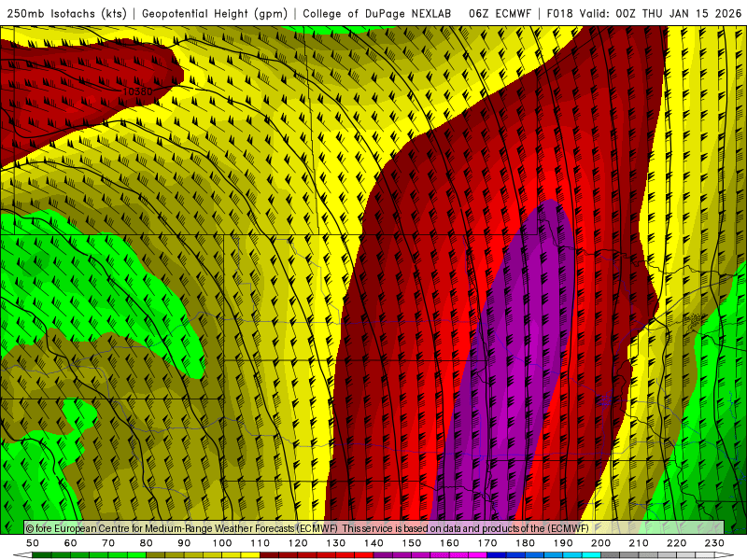Screen dimensions: 747x560
Task: Click the bright green swatch ending at 80
Action: click(x=136, y=555)
